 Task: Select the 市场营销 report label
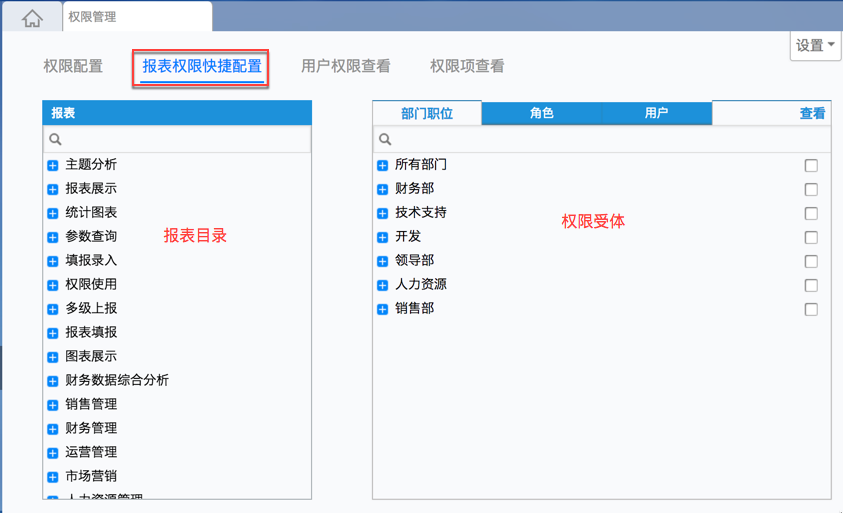coord(91,476)
